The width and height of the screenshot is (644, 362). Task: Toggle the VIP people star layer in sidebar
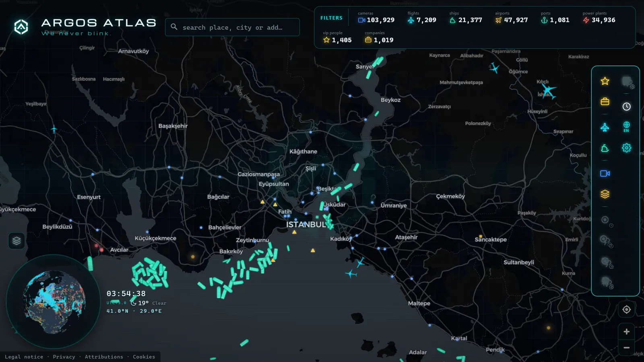coord(605,81)
